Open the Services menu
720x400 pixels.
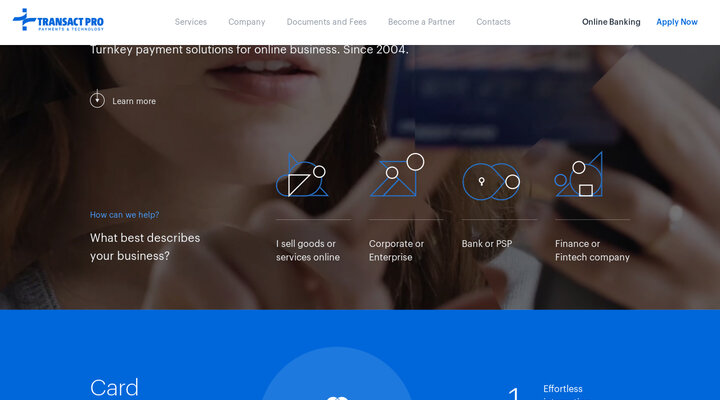click(x=191, y=22)
